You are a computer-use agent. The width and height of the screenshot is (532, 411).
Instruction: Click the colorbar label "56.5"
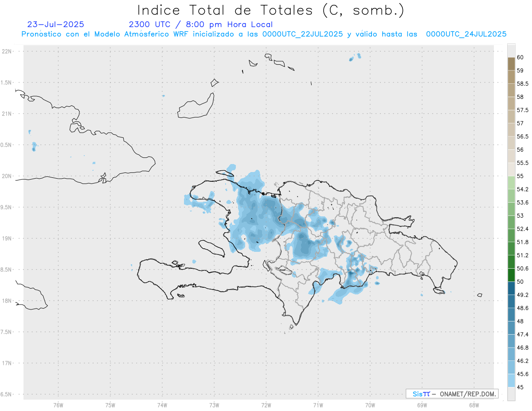[x=522, y=137]
